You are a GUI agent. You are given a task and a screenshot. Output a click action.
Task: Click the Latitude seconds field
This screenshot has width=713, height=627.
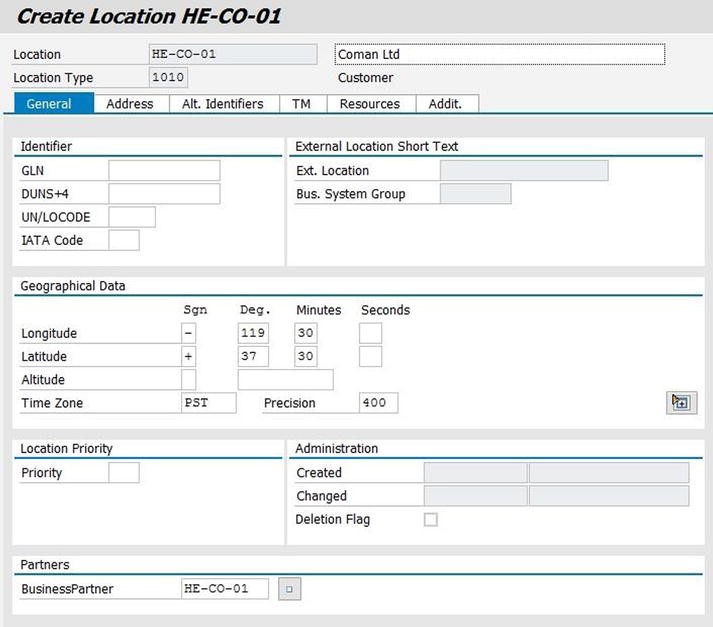[x=370, y=356]
